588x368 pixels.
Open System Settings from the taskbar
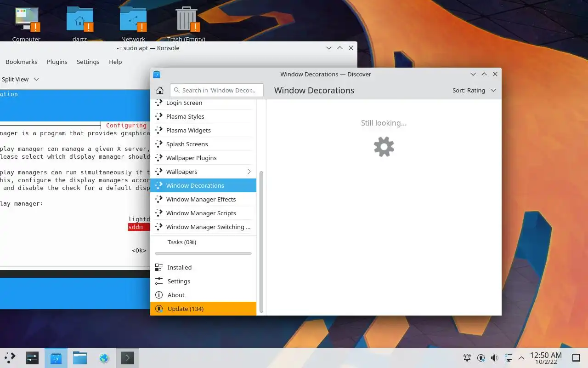tap(32, 358)
